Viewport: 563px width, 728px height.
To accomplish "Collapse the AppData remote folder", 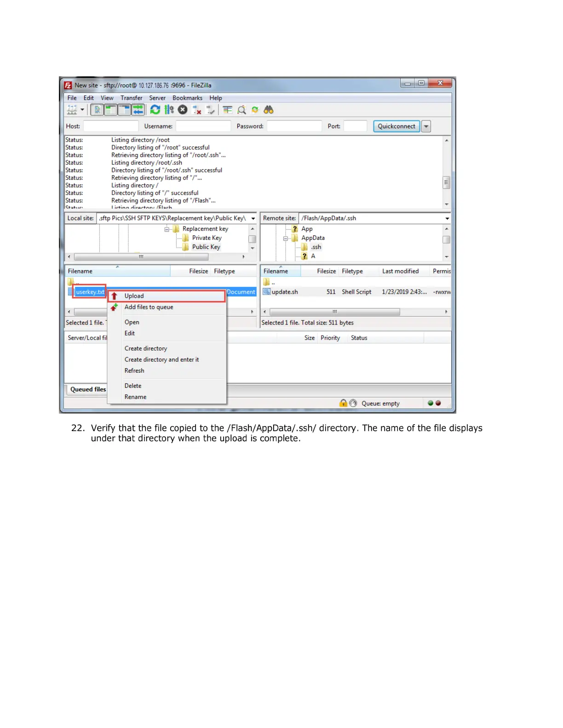I will tap(286, 239).
